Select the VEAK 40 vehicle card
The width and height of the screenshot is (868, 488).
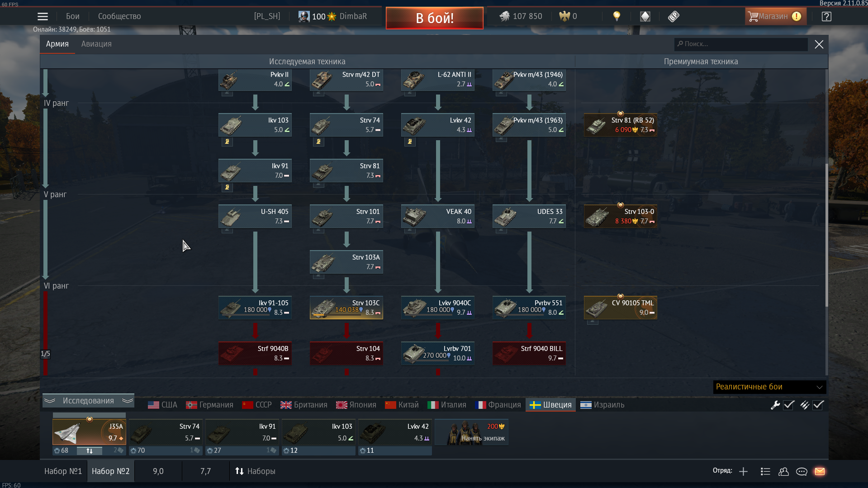(438, 216)
